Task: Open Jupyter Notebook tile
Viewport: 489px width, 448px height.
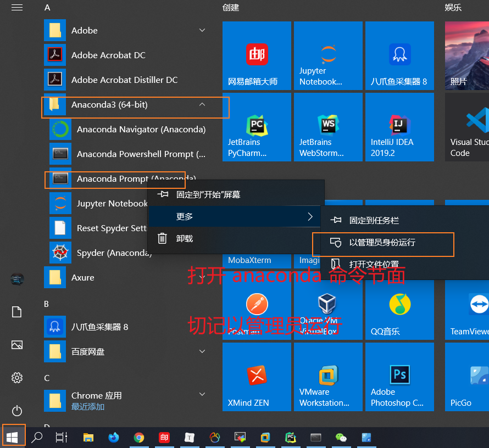Action: pyautogui.click(x=328, y=56)
